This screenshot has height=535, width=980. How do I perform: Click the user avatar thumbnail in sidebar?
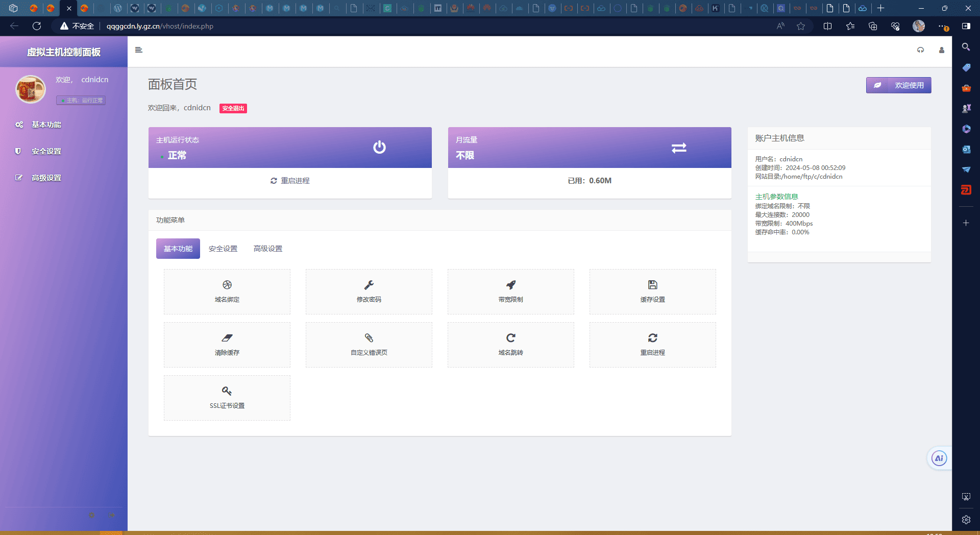coord(31,89)
